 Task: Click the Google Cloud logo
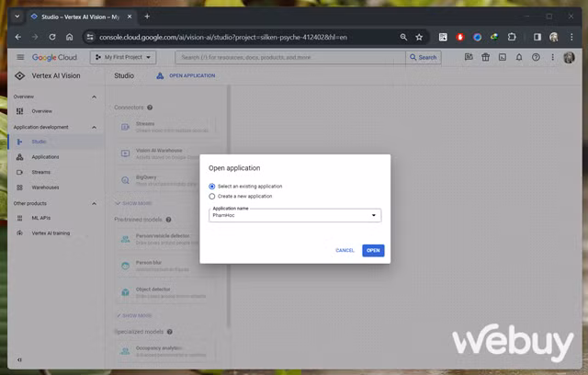[54, 57]
